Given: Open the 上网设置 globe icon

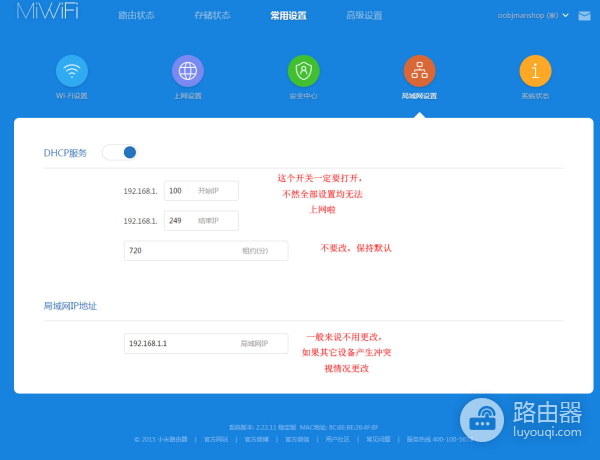Looking at the screenshot, I should (187, 71).
